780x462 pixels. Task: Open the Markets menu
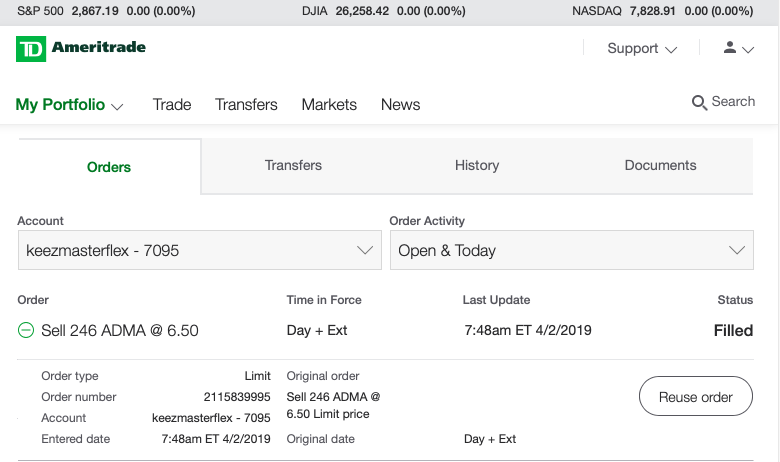pyautogui.click(x=329, y=104)
